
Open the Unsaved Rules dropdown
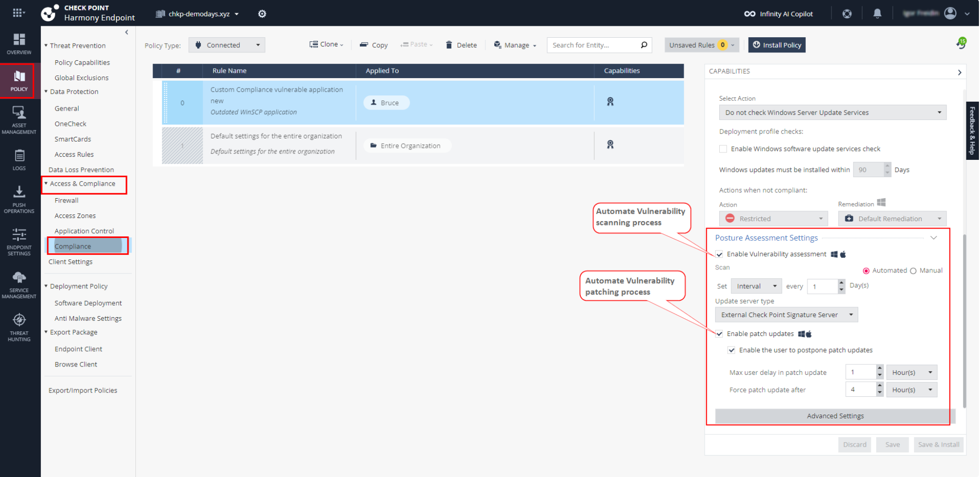click(702, 45)
